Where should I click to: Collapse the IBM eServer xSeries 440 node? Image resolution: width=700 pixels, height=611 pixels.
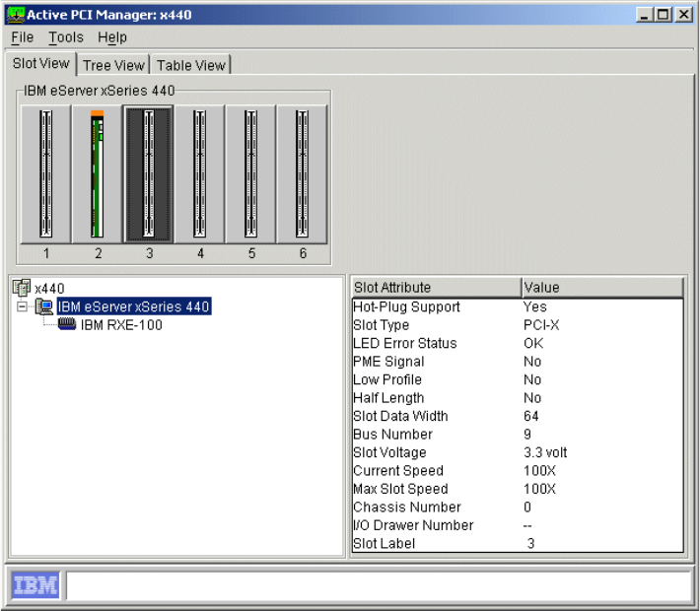click(x=22, y=306)
